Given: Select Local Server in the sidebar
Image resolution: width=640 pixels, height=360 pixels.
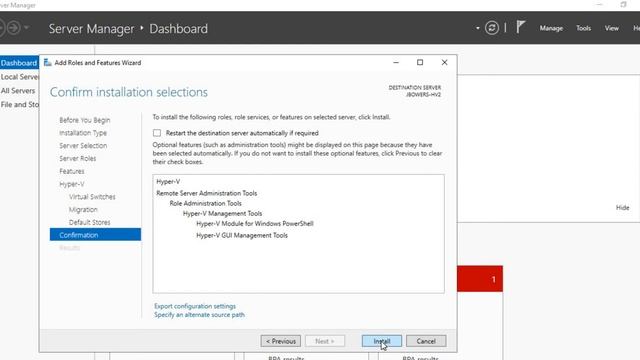Looking at the screenshot, I should tap(19, 77).
